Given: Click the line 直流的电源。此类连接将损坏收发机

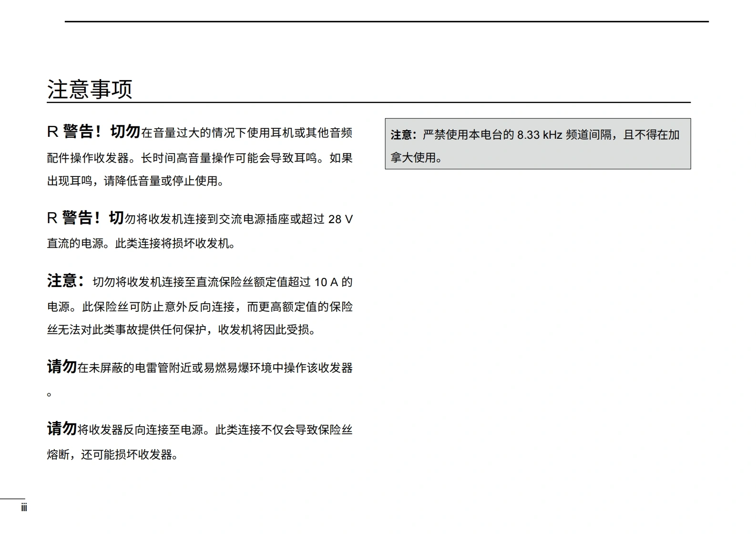Looking at the screenshot, I should tap(141, 244).
